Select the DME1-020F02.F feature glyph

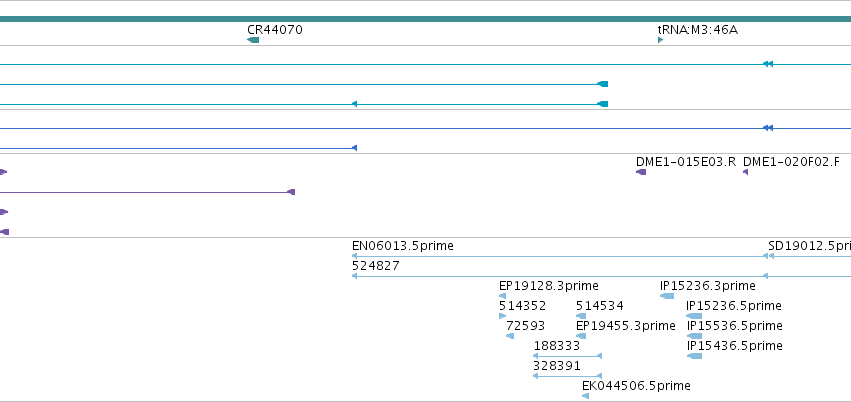(745, 172)
